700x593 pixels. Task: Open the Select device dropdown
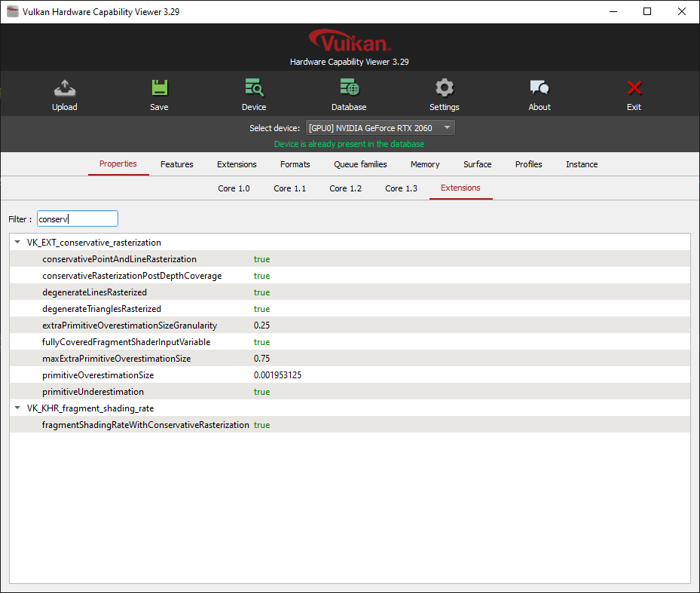[381, 128]
